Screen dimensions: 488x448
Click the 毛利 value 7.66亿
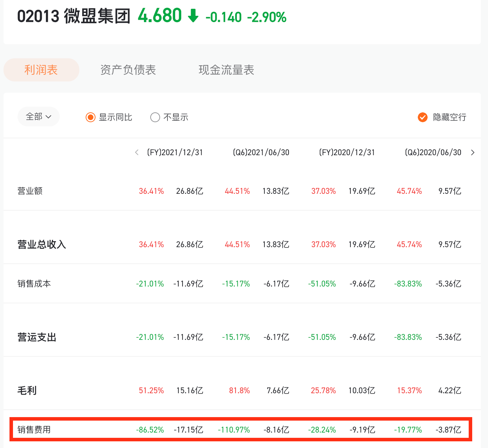(x=278, y=390)
